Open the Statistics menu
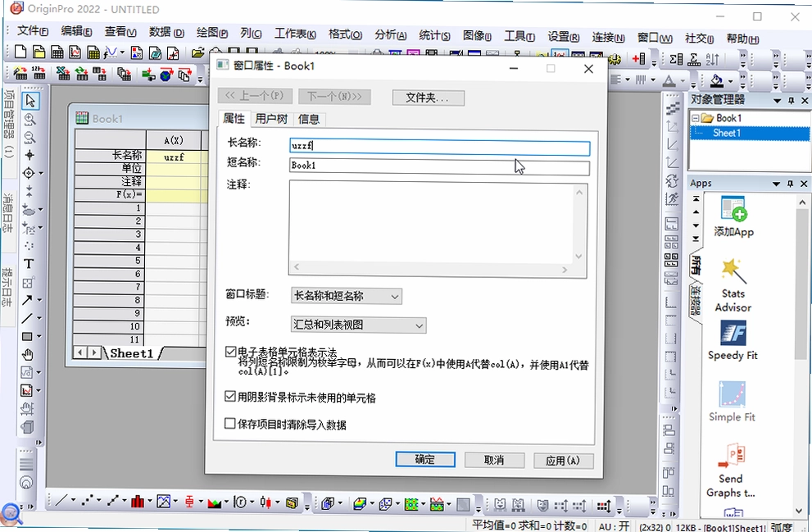The image size is (812, 532). (x=434, y=35)
